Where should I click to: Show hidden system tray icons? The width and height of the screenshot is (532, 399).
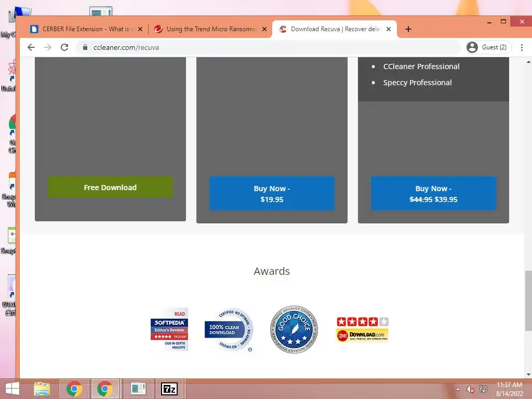pos(458,389)
